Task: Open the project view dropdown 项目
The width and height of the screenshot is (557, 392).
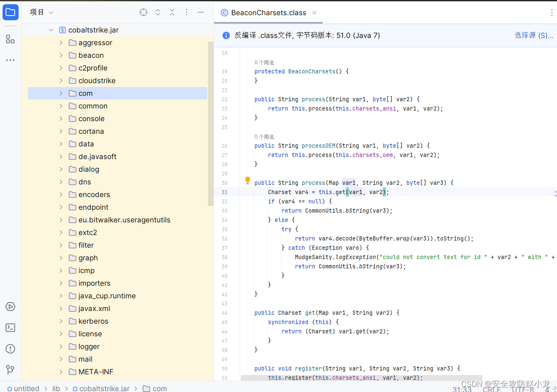Action: [x=41, y=12]
